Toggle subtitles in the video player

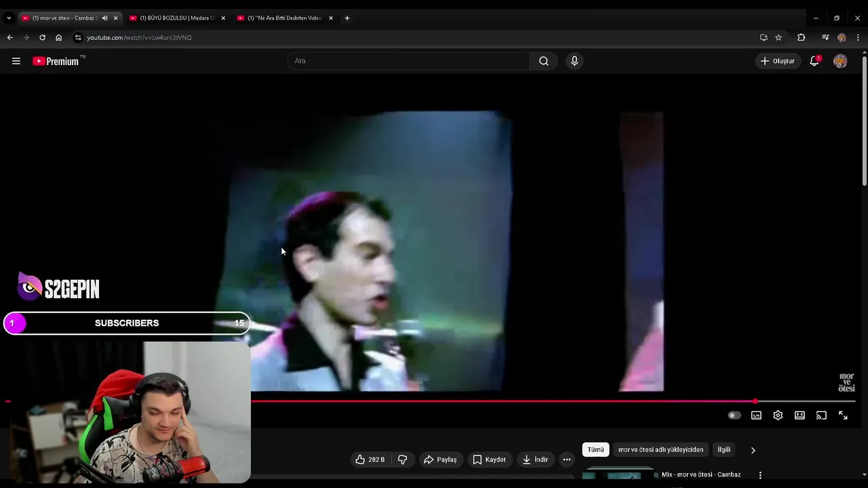756,415
